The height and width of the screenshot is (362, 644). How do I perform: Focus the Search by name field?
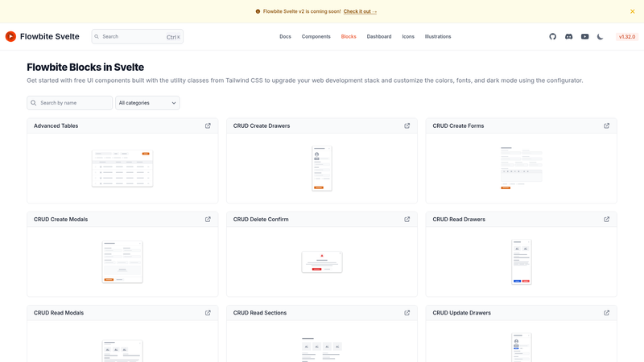[70, 103]
